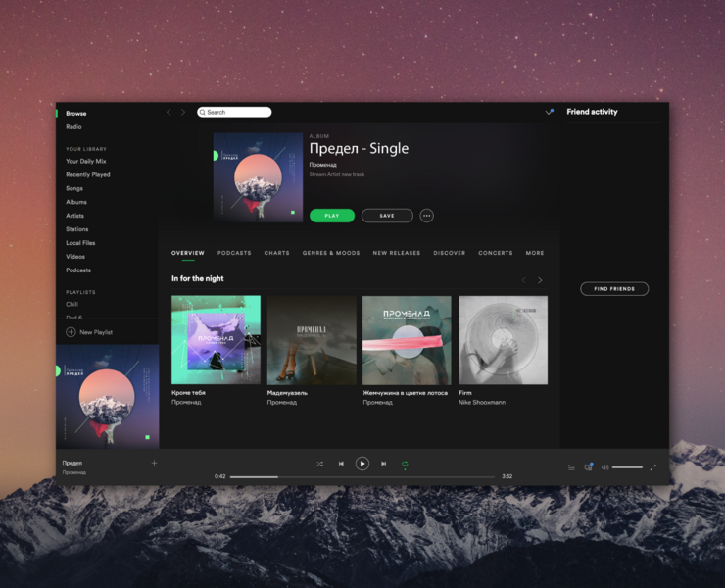Click the Save button for the album

click(387, 216)
